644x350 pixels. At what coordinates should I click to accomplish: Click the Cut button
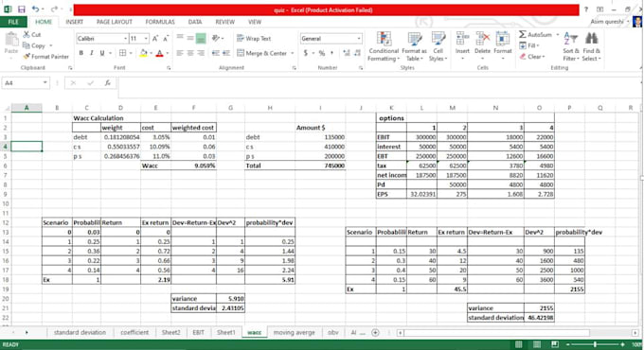32,34
